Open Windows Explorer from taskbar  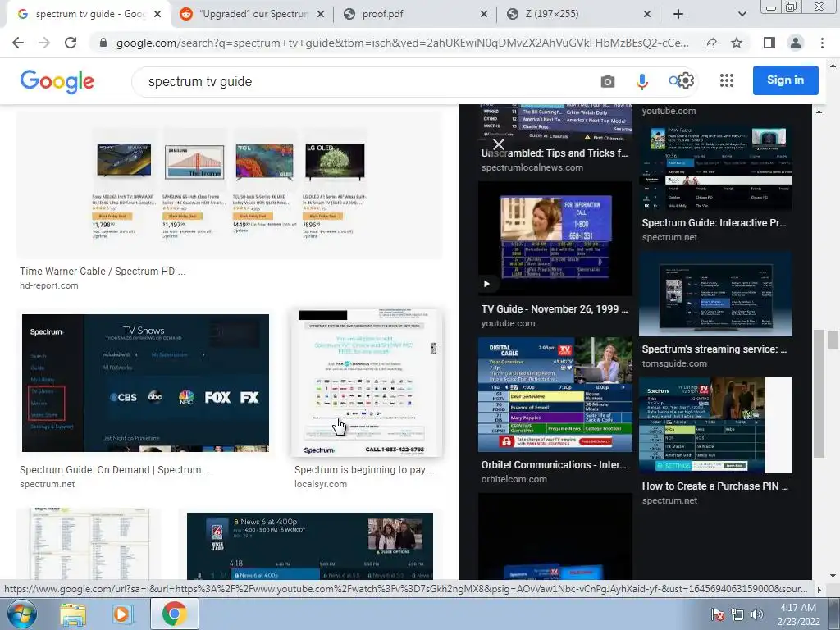click(73, 614)
